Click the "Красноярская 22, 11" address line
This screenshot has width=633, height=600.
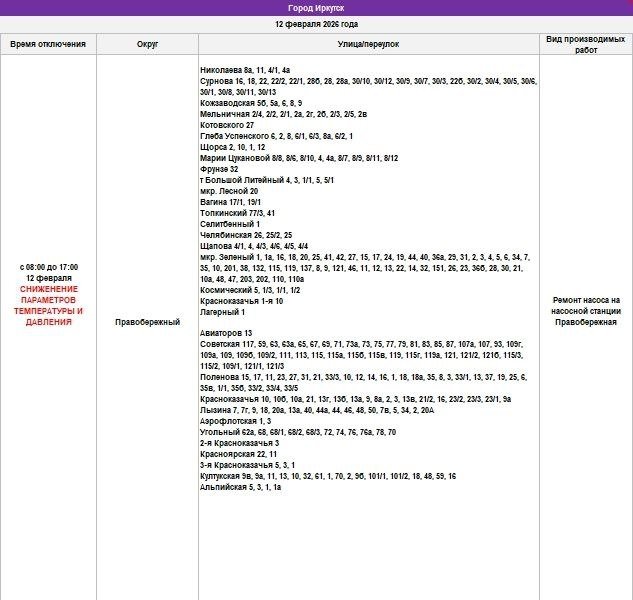coord(238,454)
